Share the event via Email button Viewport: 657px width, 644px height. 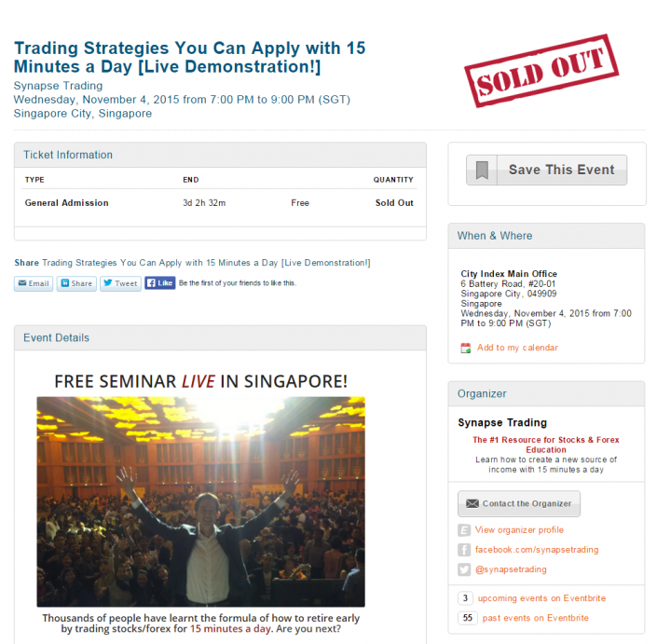coord(34,283)
